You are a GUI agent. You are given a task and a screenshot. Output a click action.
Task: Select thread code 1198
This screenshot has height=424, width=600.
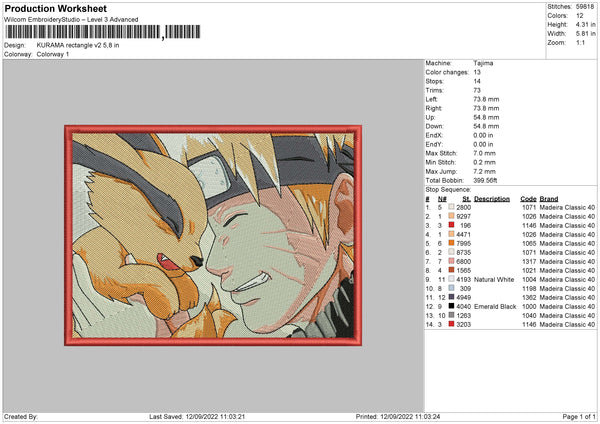coord(529,289)
